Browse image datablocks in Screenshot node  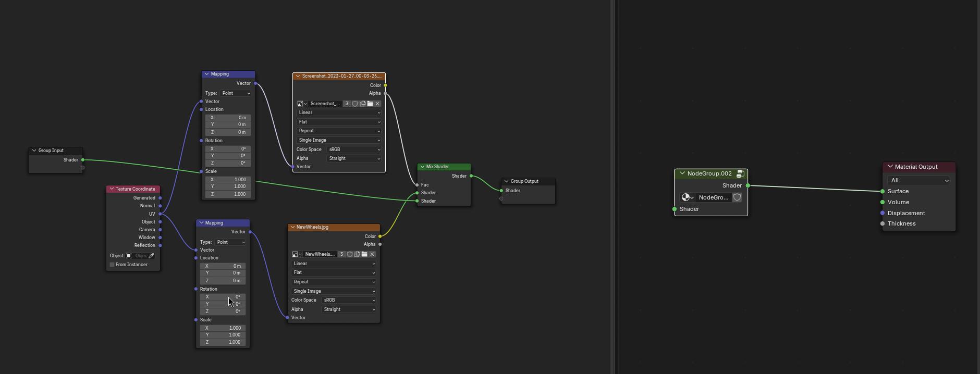[302, 104]
